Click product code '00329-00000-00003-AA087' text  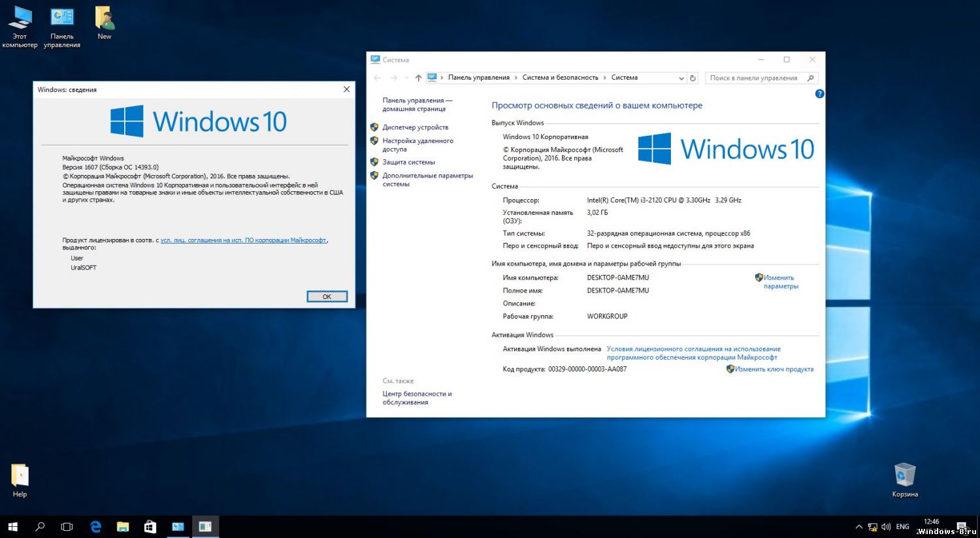(x=587, y=369)
